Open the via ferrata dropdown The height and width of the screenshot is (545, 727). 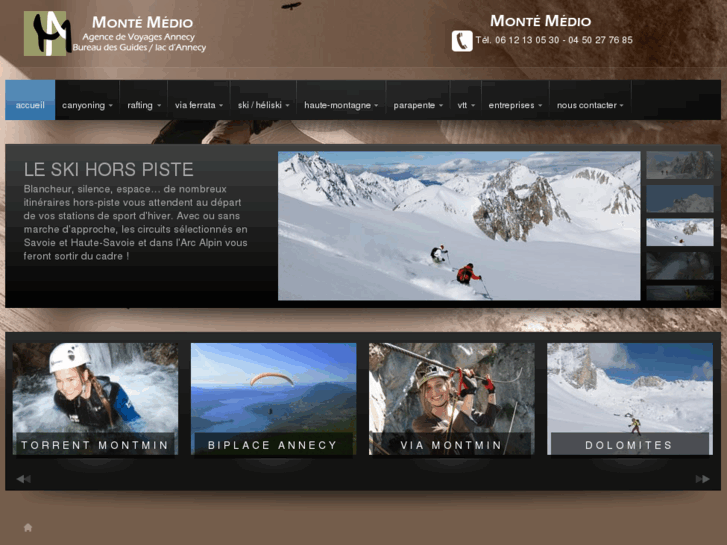pyautogui.click(x=198, y=105)
